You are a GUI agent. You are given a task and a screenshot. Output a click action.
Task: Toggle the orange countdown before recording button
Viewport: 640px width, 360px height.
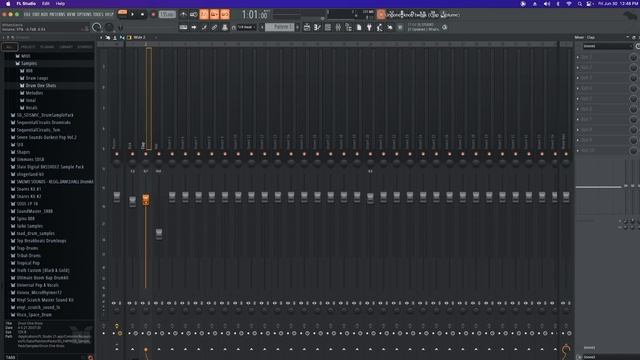[x=204, y=14]
